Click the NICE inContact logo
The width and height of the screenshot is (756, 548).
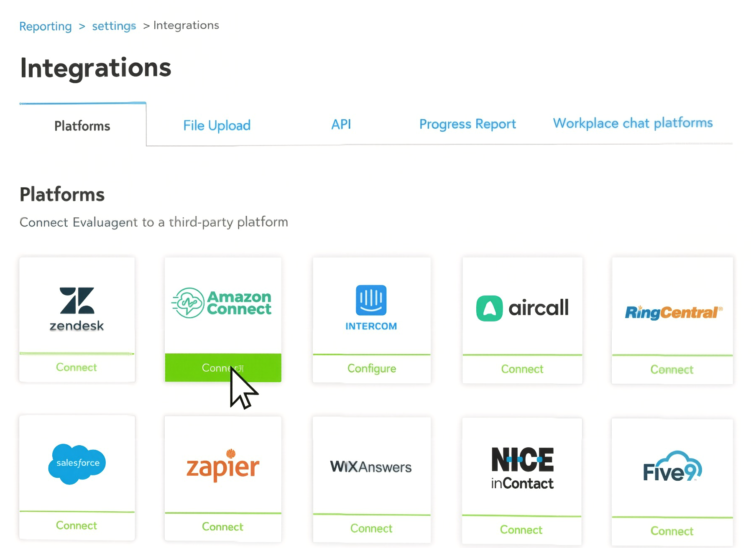tap(522, 468)
